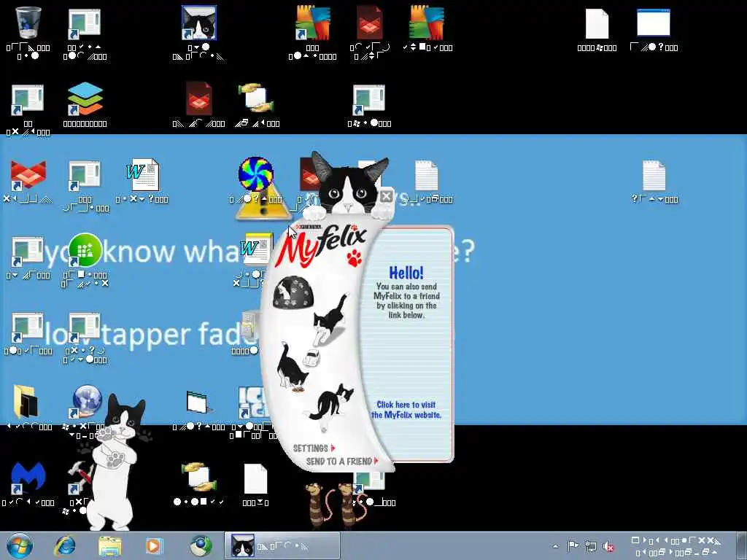Launch Internet Explorer from the taskbar
The image size is (747, 560).
pyautogui.click(x=65, y=545)
